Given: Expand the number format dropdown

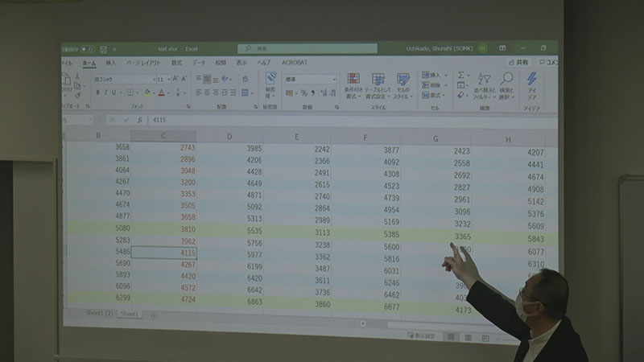Looking at the screenshot, I should (x=333, y=80).
